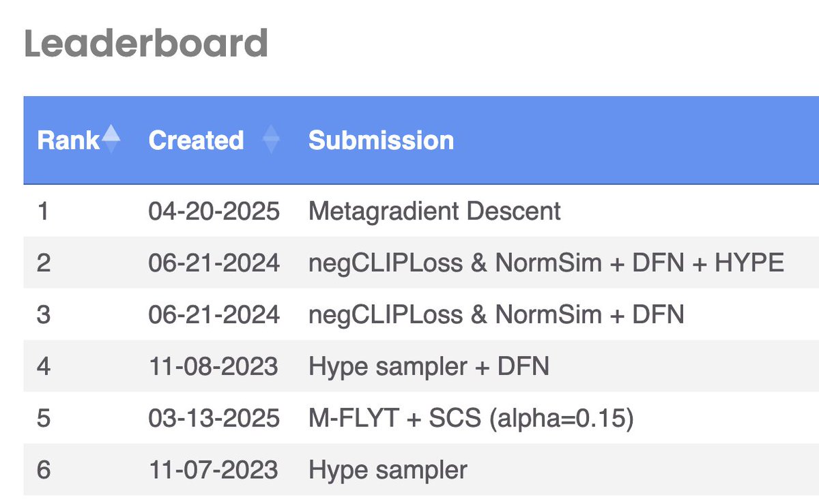Click the 11-07-2023 created date
Image resolution: width=819 pixels, height=504 pixels.
213,471
